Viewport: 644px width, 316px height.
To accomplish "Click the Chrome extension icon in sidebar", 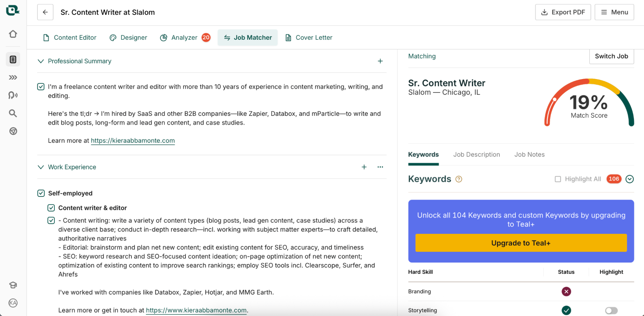I will tap(13, 131).
